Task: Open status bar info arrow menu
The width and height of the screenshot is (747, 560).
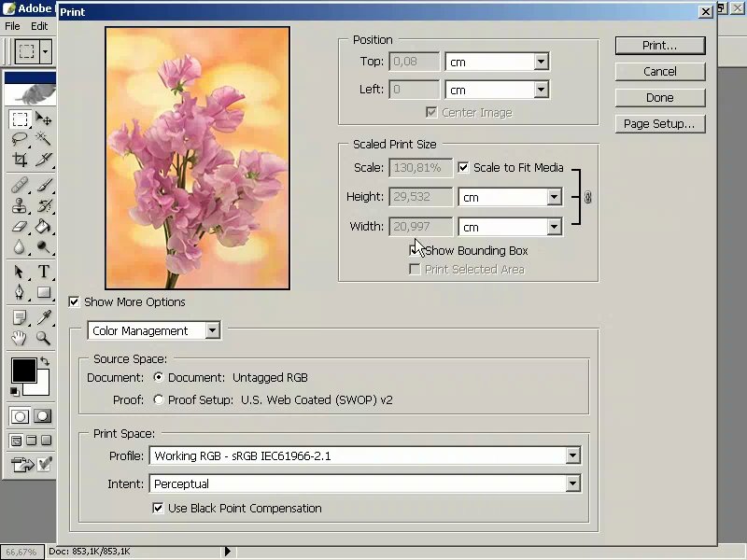Action: (x=228, y=552)
